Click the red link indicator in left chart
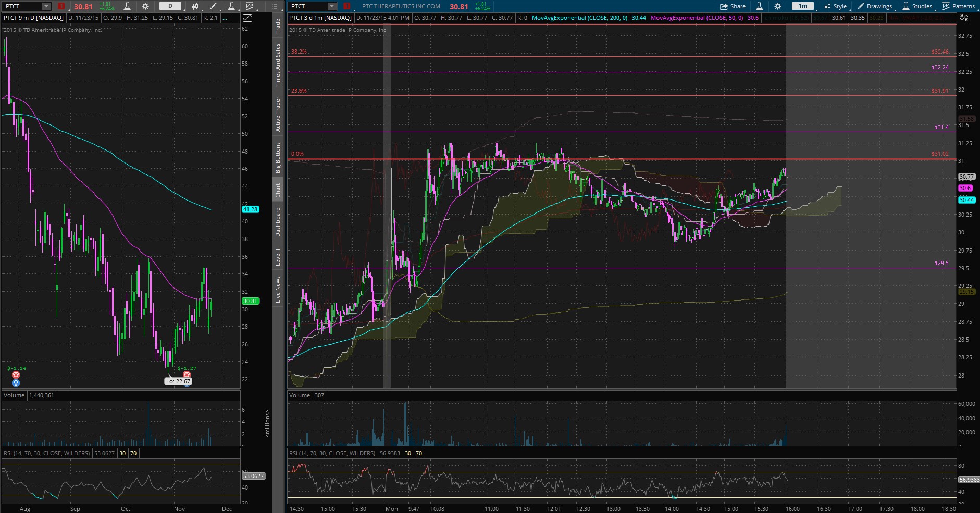The image size is (980, 513). tap(61, 6)
